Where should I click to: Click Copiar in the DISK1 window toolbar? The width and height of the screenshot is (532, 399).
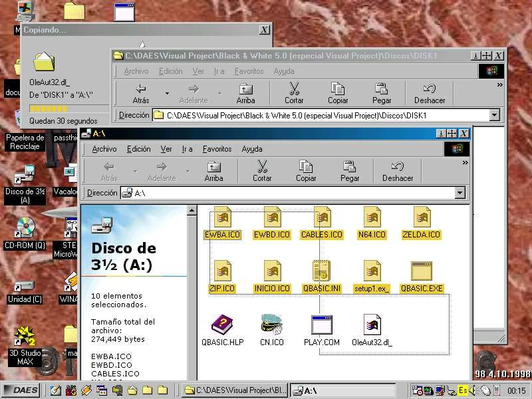[x=338, y=94]
